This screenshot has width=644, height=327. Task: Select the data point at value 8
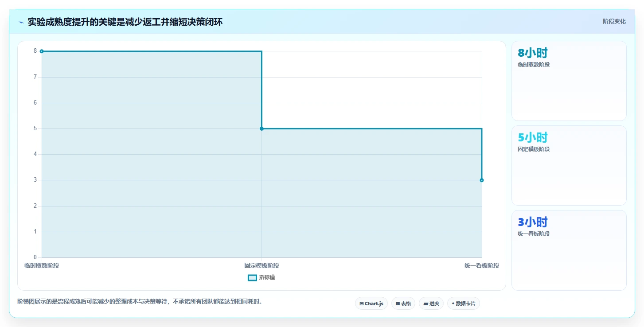42,51
